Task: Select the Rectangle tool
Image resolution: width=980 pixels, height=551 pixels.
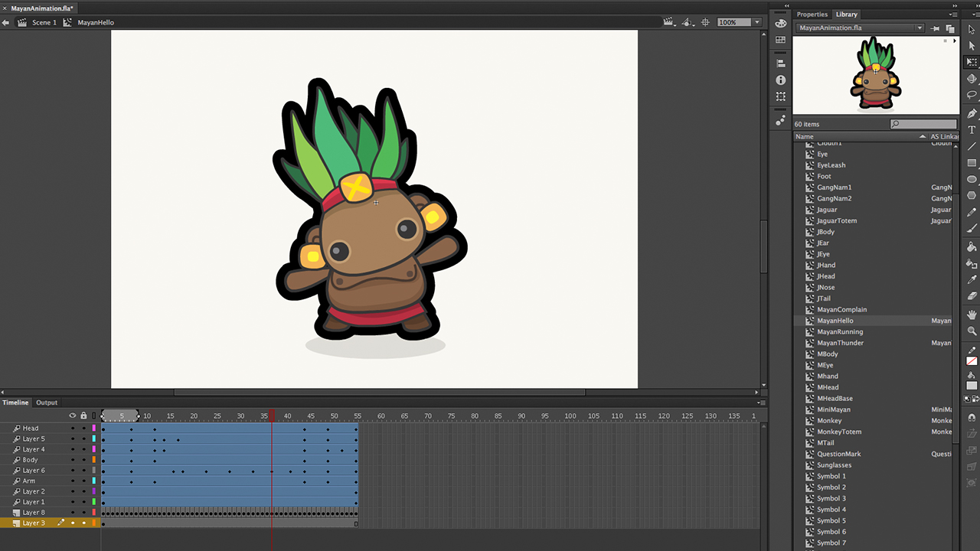Action: pos(972,163)
